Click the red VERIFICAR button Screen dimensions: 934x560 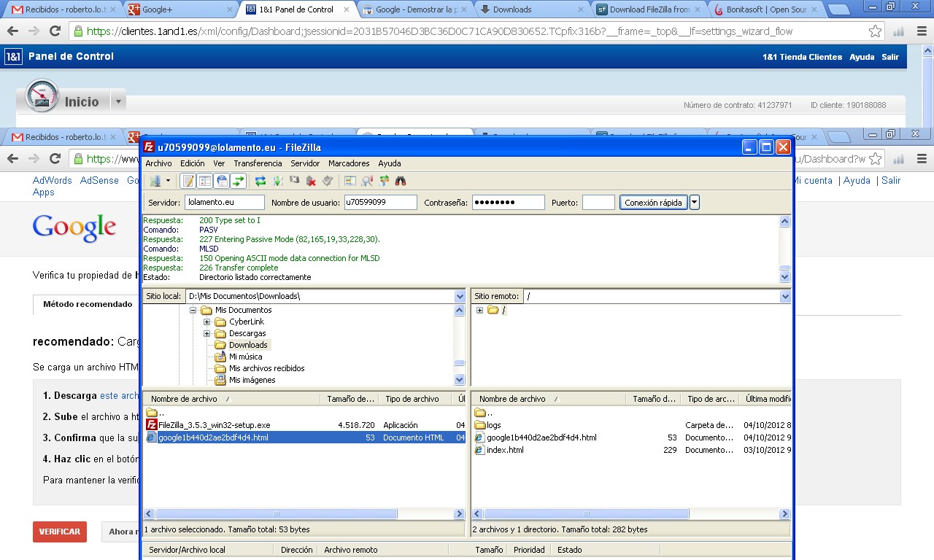click(60, 532)
